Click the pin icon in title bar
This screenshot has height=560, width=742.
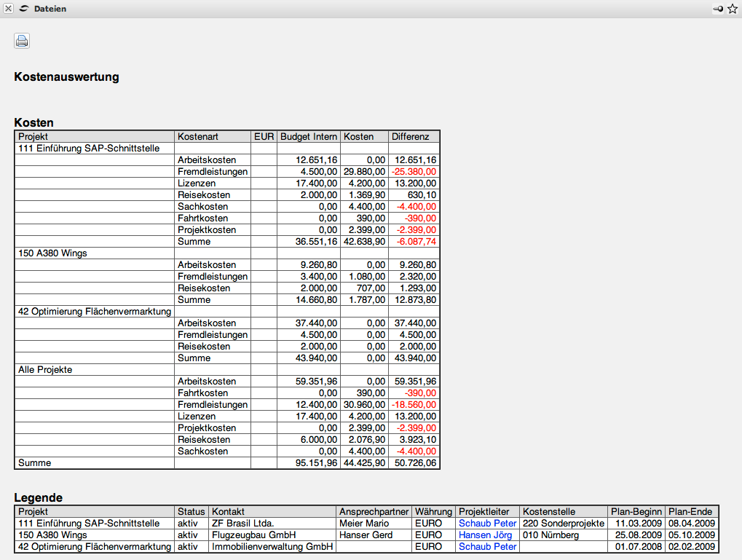tap(719, 9)
